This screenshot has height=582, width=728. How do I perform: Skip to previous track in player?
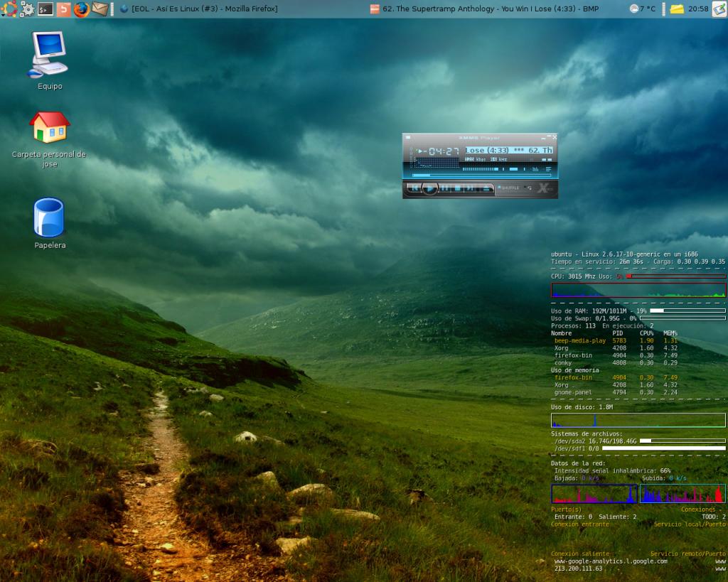coord(414,188)
